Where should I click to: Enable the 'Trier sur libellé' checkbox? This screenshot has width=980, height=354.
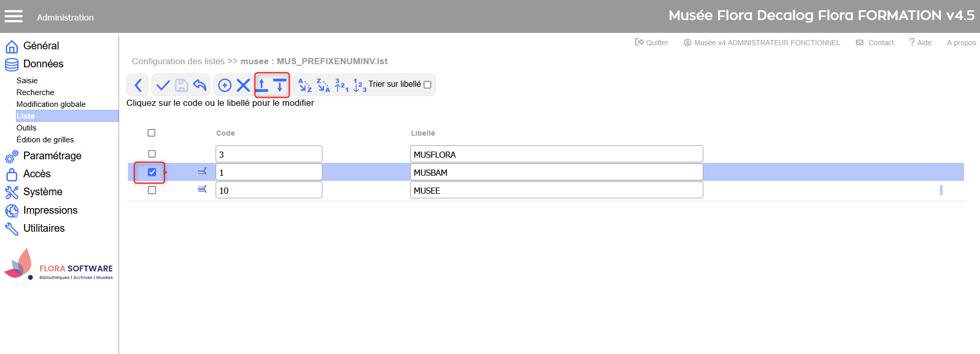[427, 85]
